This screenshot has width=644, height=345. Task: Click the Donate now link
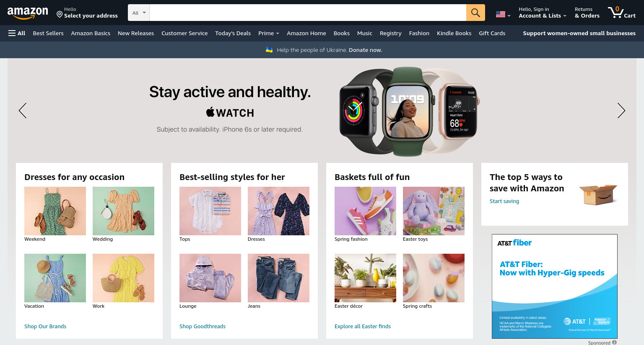pos(365,50)
